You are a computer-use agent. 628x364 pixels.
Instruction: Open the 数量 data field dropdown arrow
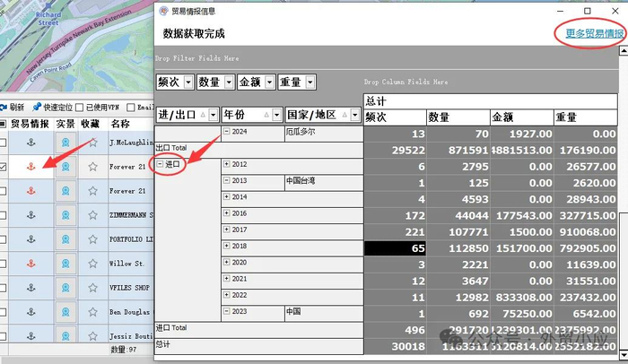tap(229, 82)
